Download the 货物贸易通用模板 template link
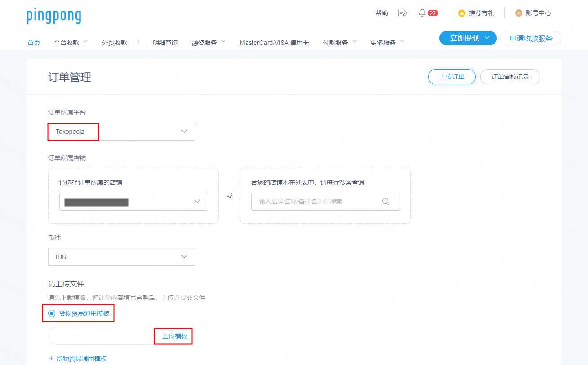Screen dimensions: 588x365 (82, 359)
